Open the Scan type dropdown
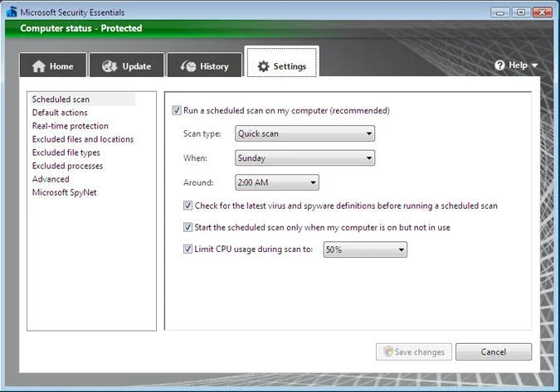Viewport: 560px width, 392px height. click(305, 133)
